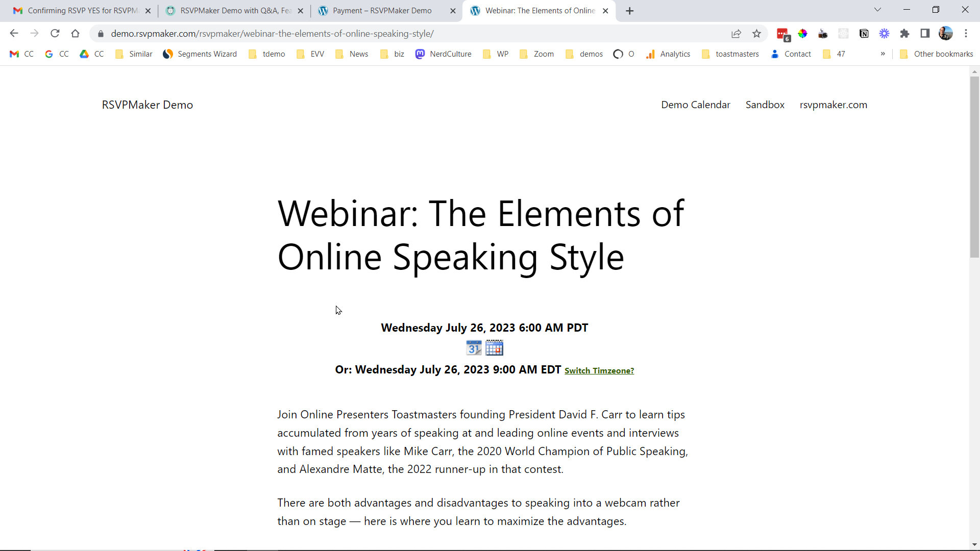Screen dimensions: 980x551
Task: Click the WordPress icon on RSVPMaker tab
Action: 325,10
